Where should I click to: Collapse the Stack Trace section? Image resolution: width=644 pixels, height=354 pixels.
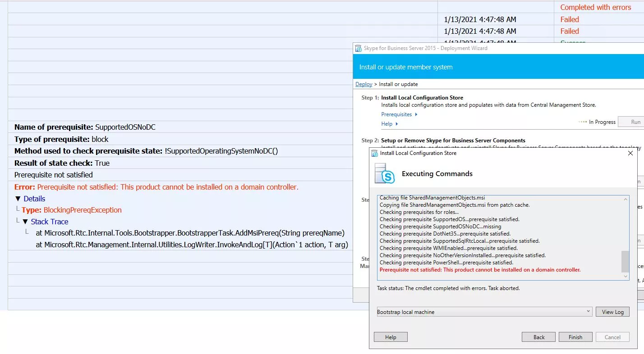tap(26, 222)
